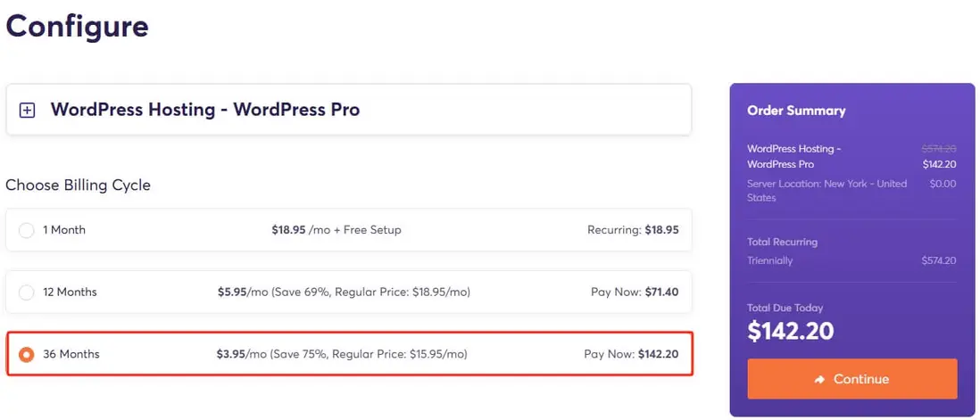Click the Recurring: $18.95 amount
Image resolution: width=980 pixels, height=420 pixels.
633,230
